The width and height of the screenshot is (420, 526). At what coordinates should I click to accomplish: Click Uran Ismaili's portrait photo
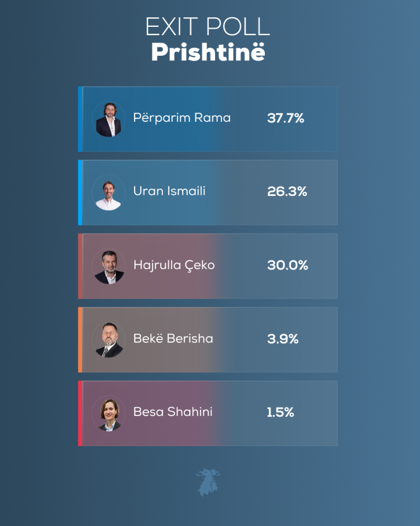tap(108, 193)
